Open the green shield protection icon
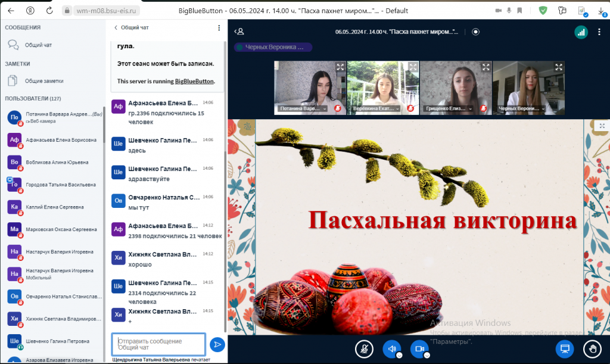This screenshot has width=610, height=364. (x=543, y=11)
